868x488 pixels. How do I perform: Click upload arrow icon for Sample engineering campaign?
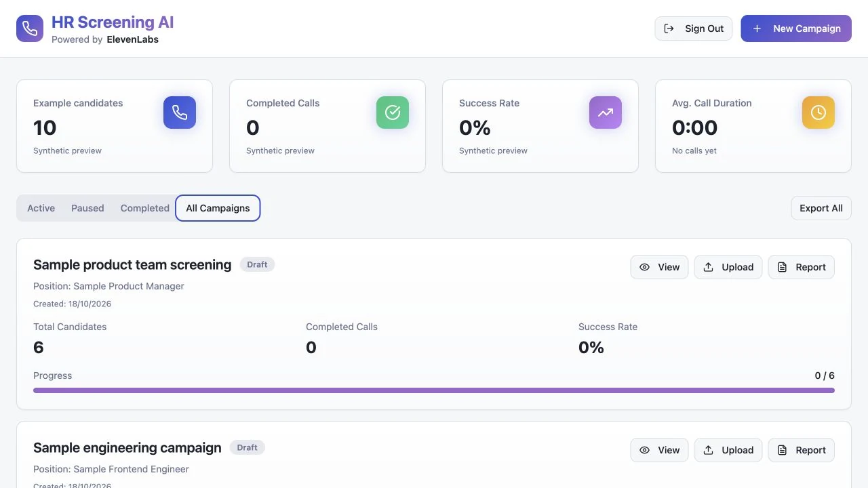(709, 450)
